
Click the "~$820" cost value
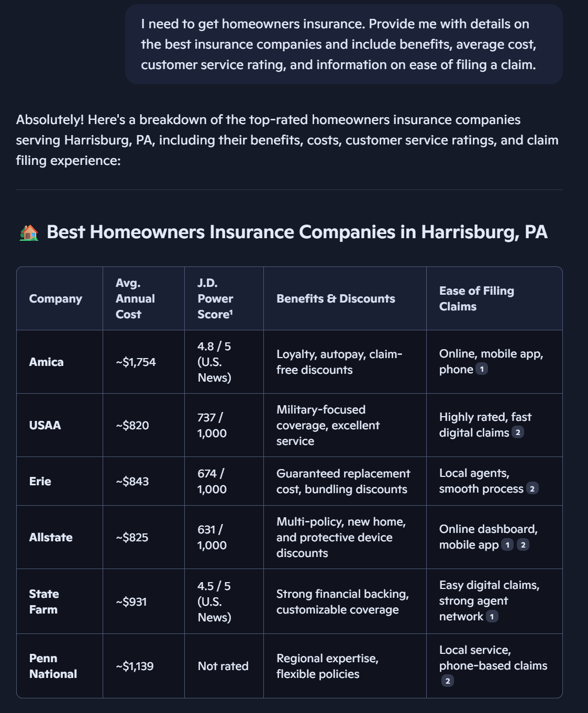[x=132, y=425]
